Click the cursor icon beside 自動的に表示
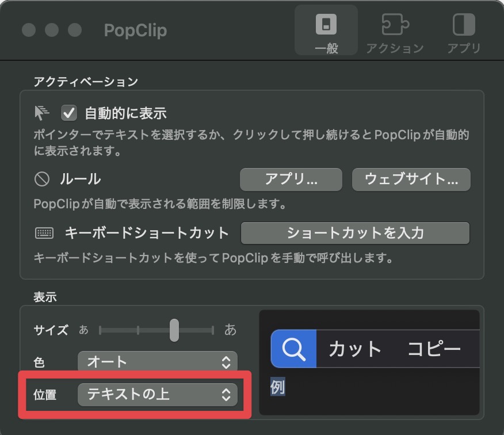The image size is (504, 435). point(42,113)
